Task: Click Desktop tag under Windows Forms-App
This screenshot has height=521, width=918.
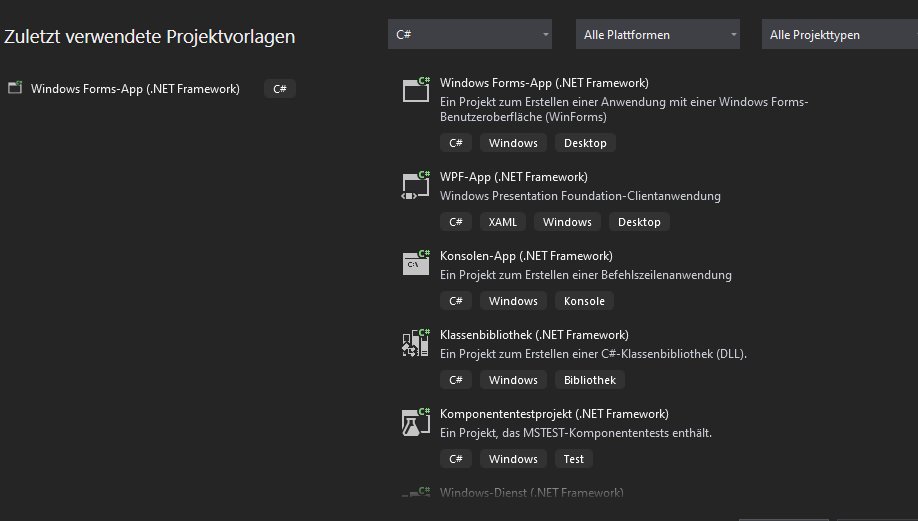Action: pyautogui.click(x=585, y=143)
